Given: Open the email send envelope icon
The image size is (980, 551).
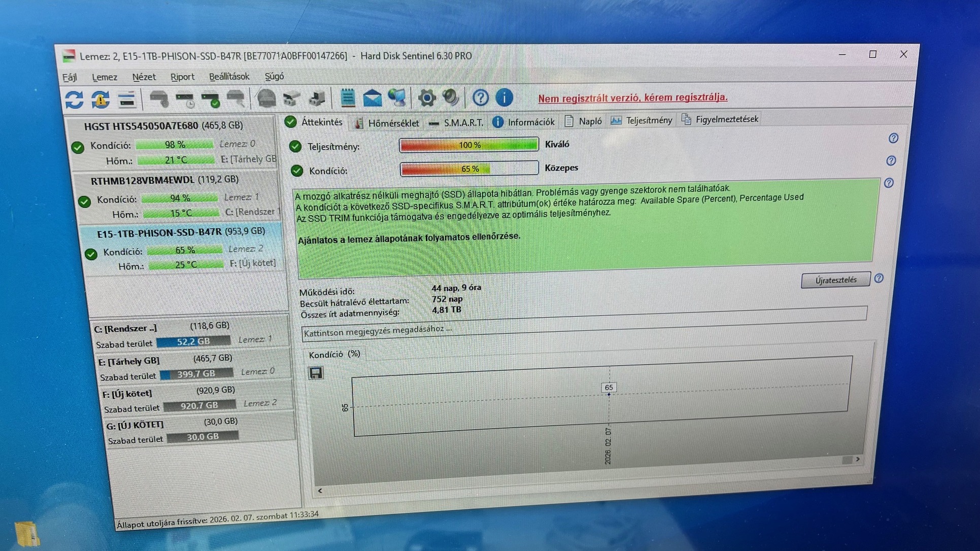Looking at the screenshot, I should [372, 98].
